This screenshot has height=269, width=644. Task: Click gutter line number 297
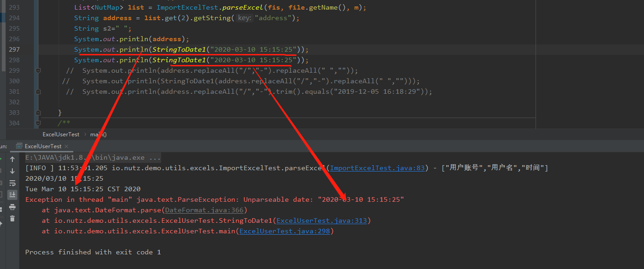click(x=14, y=49)
